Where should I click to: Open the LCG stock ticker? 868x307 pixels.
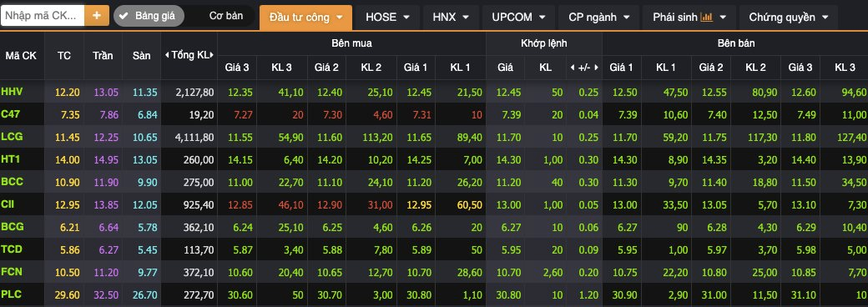12,136
